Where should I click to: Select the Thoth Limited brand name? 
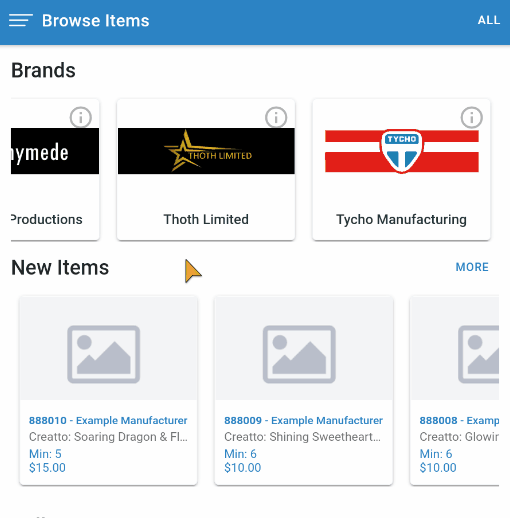pyautogui.click(x=206, y=219)
